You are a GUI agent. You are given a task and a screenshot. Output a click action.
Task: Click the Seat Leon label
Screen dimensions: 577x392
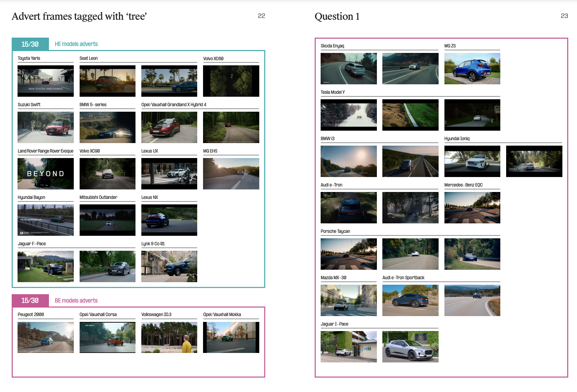click(x=88, y=58)
